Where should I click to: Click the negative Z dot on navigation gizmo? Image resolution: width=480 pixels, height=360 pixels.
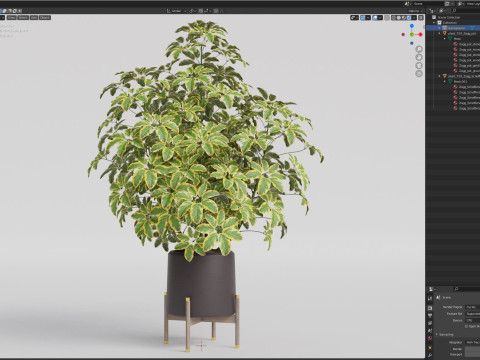[412, 43]
